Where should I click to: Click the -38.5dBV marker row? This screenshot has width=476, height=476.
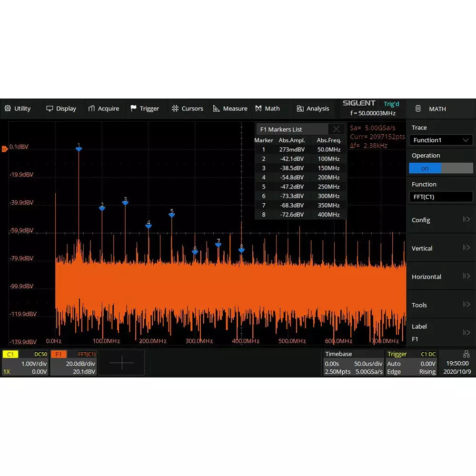(300, 168)
